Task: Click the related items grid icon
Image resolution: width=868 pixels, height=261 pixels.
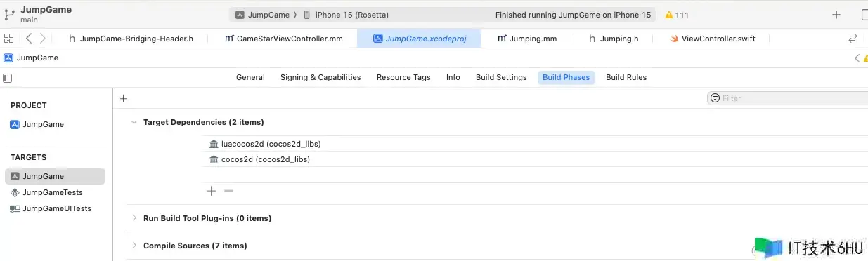Action: (x=9, y=39)
